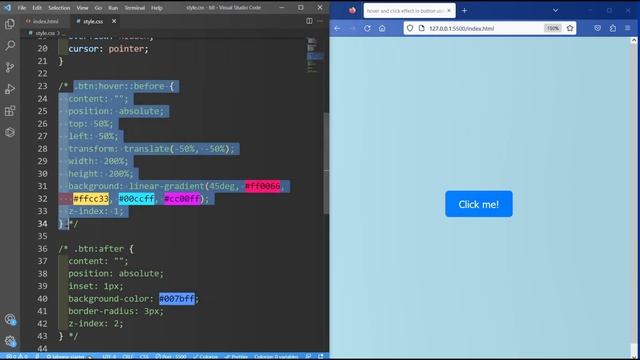
Task: Click the #00ccff color value
Action: (x=136, y=199)
